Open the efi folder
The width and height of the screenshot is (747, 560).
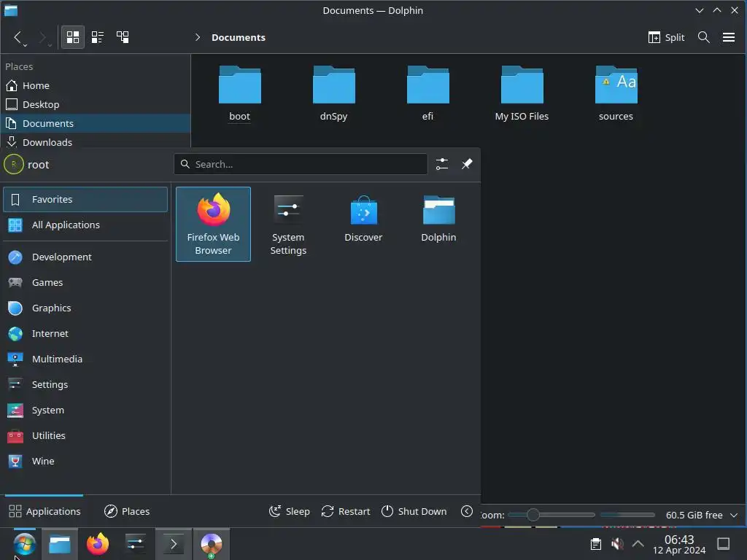[427, 94]
